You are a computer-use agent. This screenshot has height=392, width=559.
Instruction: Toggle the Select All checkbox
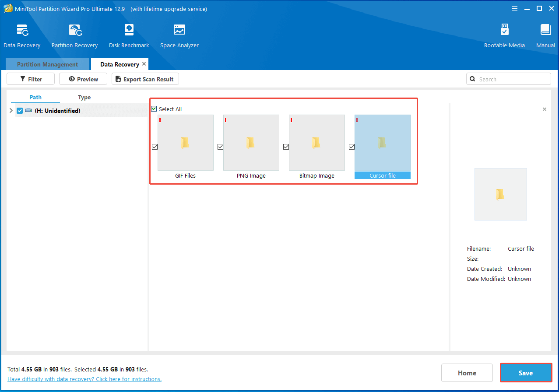[x=154, y=109]
